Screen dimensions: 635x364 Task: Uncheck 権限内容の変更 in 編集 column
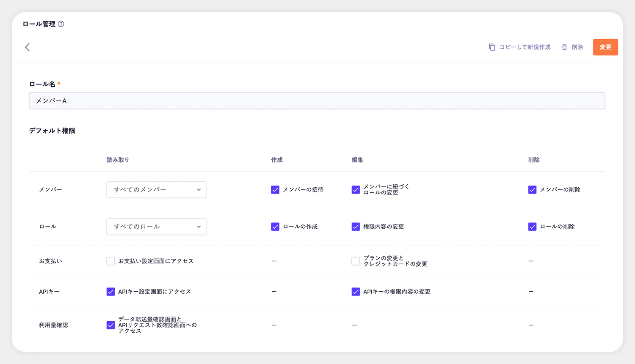coord(356,227)
